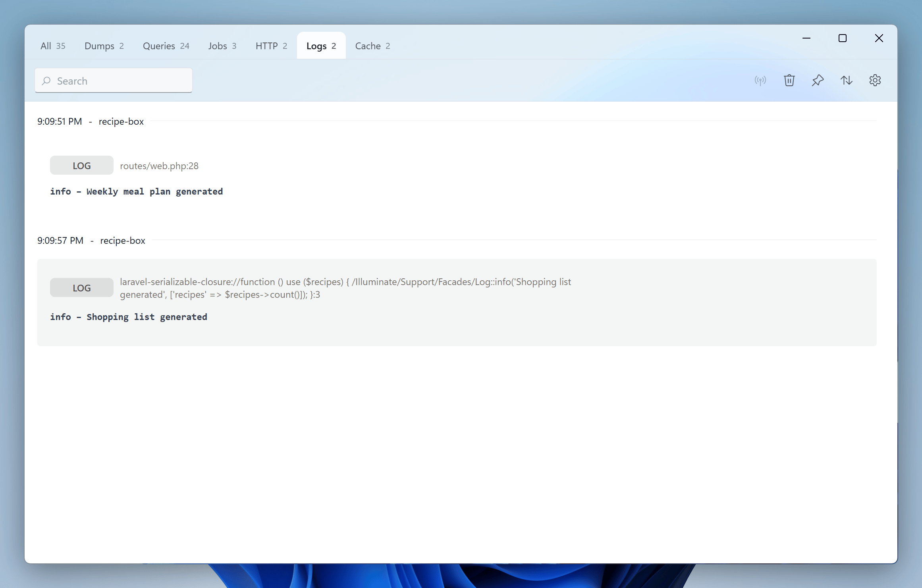Click the 9:09:57 PM recipe-box header
This screenshot has height=588, width=922.
click(x=91, y=241)
